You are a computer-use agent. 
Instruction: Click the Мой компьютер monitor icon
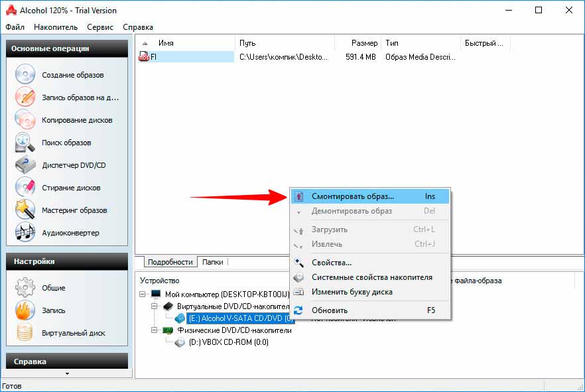[156, 294]
